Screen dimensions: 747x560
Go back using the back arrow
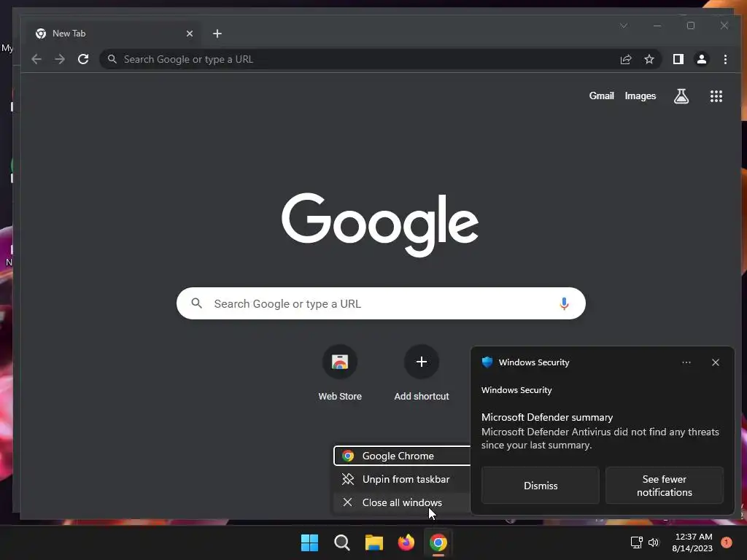(36, 59)
